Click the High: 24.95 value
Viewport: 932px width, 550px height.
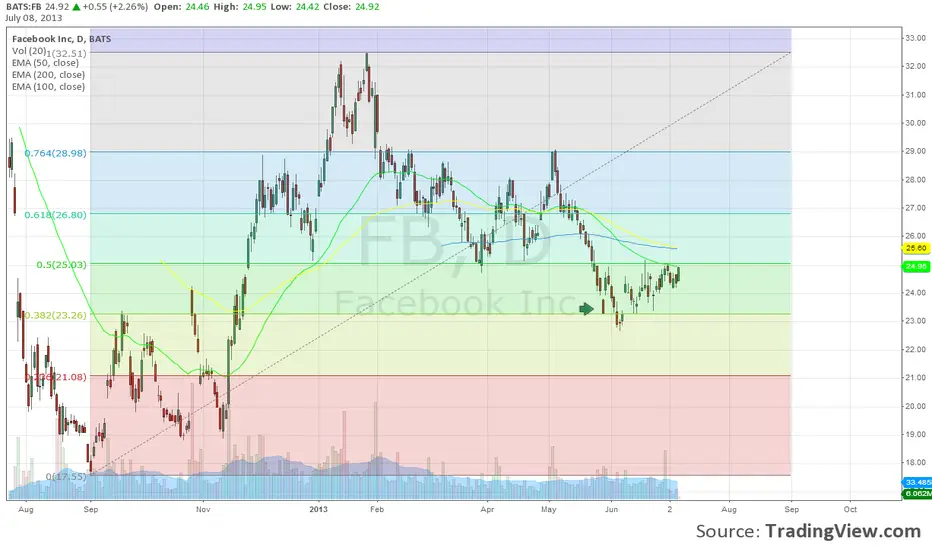tap(241, 7)
